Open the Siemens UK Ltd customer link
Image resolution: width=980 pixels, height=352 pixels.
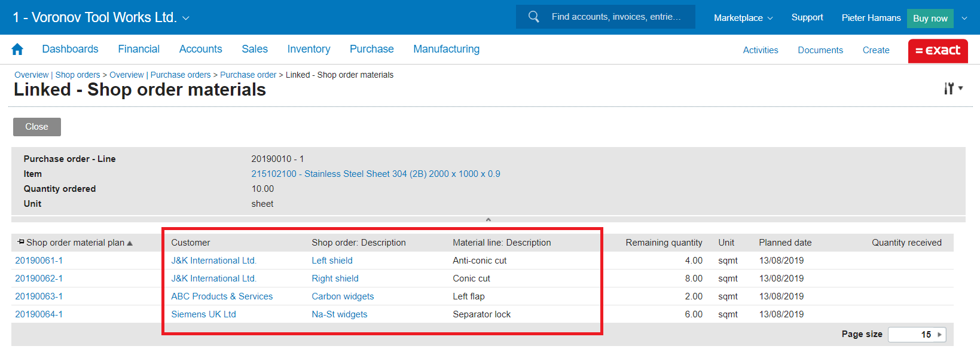point(203,314)
